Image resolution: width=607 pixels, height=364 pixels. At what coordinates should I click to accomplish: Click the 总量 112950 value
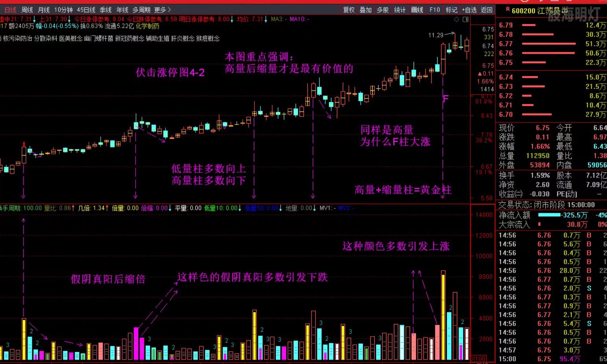538,156
